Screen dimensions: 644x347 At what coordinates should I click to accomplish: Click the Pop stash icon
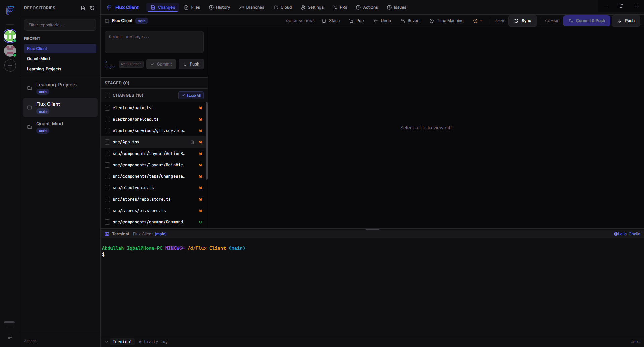pyautogui.click(x=356, y=20)
